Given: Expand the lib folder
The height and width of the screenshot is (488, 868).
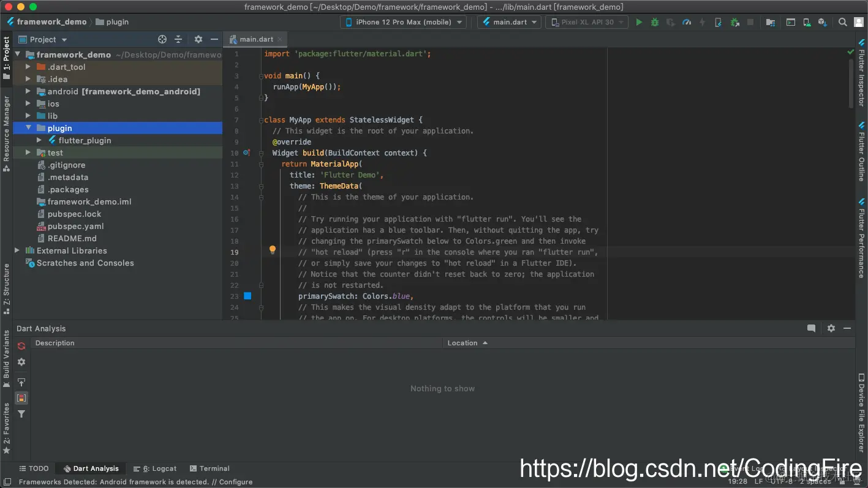Looking at the screenshot, I should click(28, 116).
